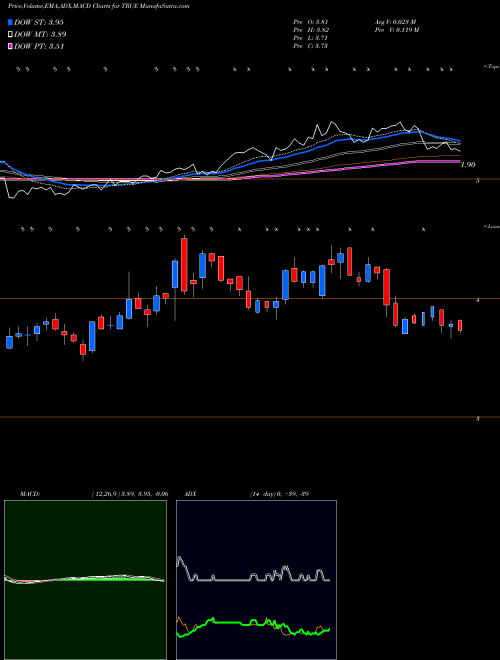This screenshot has height=660, width=500.
Task: Click the Avg V: 0.023 M volume text
Action: click(395, 22)
